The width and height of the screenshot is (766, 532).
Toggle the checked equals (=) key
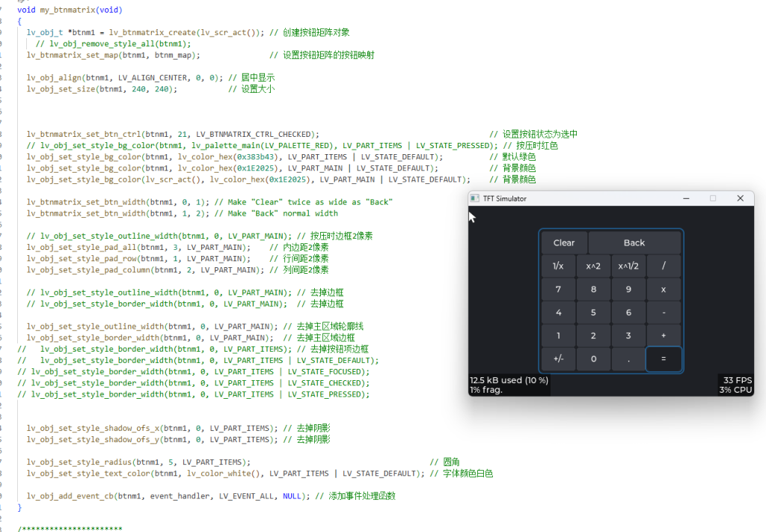(x=664, y=358)
